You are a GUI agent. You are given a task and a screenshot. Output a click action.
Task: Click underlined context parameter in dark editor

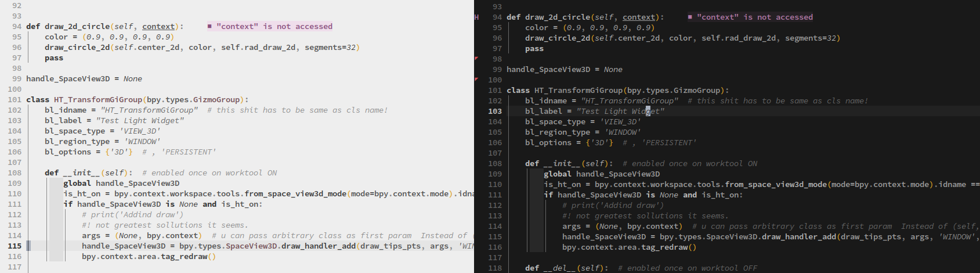639,17
